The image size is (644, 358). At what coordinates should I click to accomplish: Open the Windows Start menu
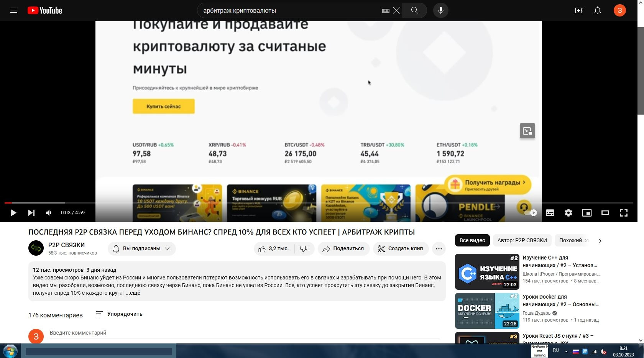click(x=10, y=351)
